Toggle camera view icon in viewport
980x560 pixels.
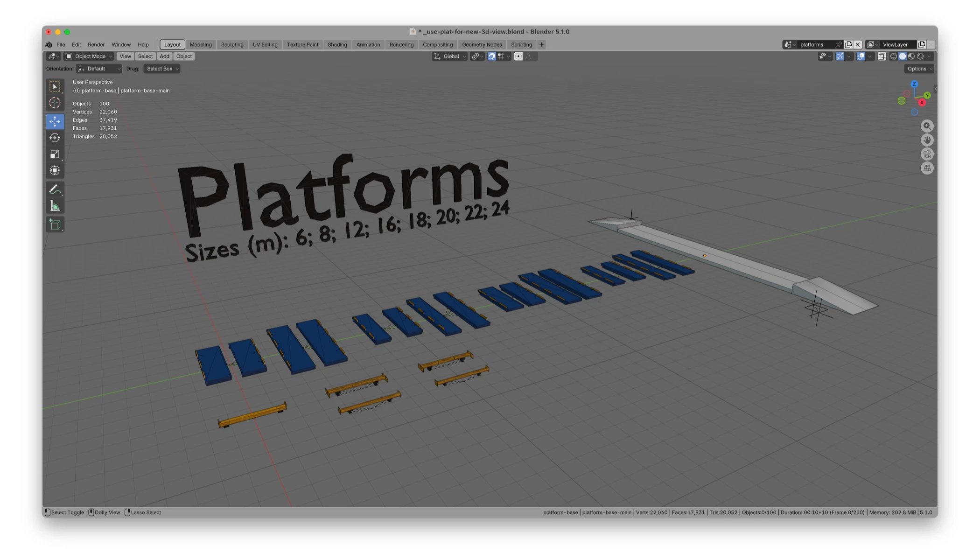click(927, 154)
